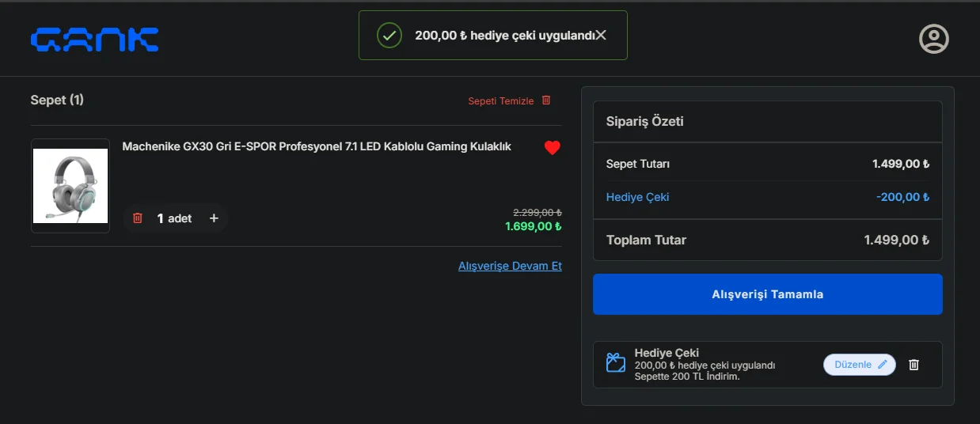Delete the applied gift voucher with trash icon
The height and width of the screenshot is (424, 980).
(x=914, y=365)
